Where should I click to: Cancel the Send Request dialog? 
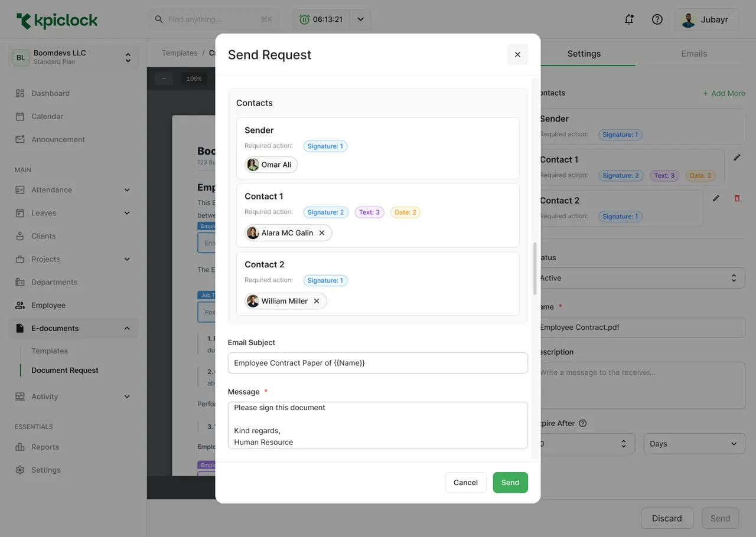coord(465,483)
